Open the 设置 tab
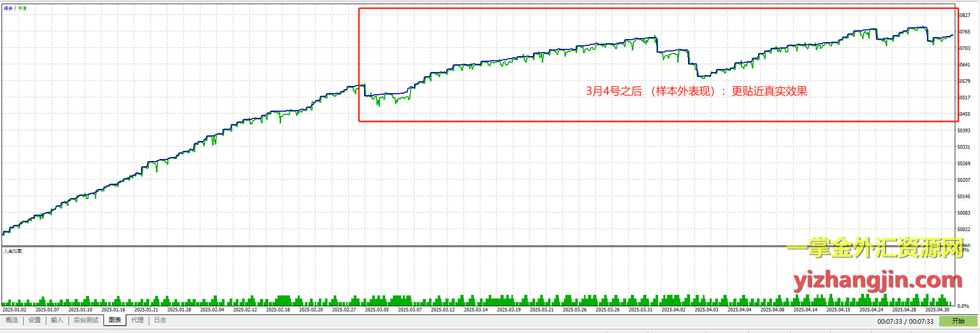The height and width of the screenshot is (333, 980). [35, 320]
